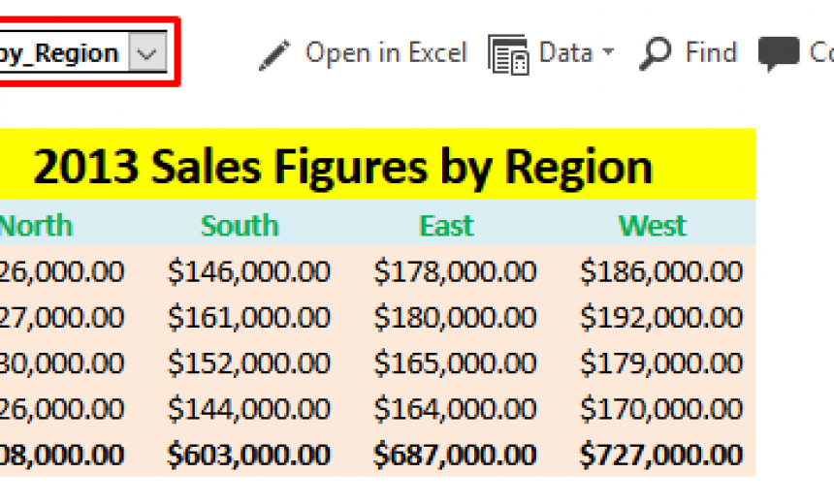The height and width of the screenshot is (504, 834).
Task: Click the pencil icon for Open in Excel
Action: tap(274, 54)
